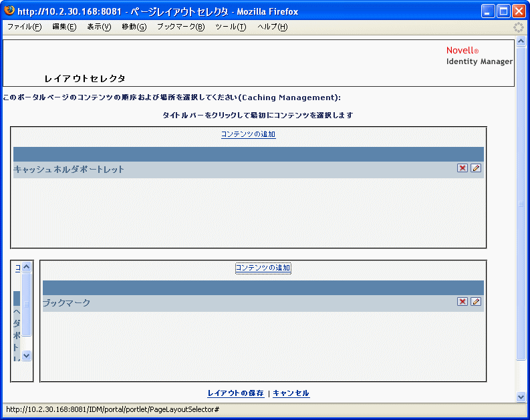530x420 pixels.
Task: Minimize the Firefox window
Action: point(487,11)
